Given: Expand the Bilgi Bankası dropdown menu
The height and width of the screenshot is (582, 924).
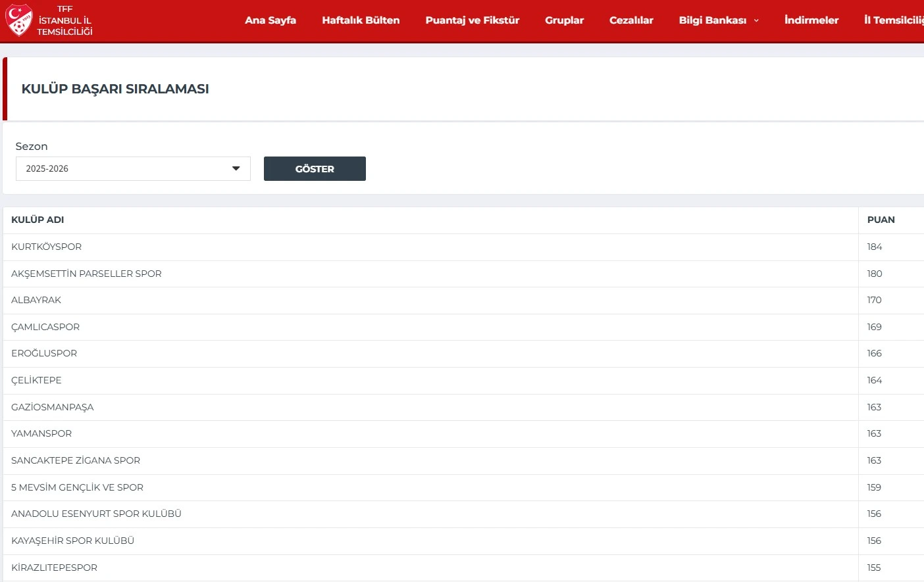Looking at the screenshot, I should point(712,20).
